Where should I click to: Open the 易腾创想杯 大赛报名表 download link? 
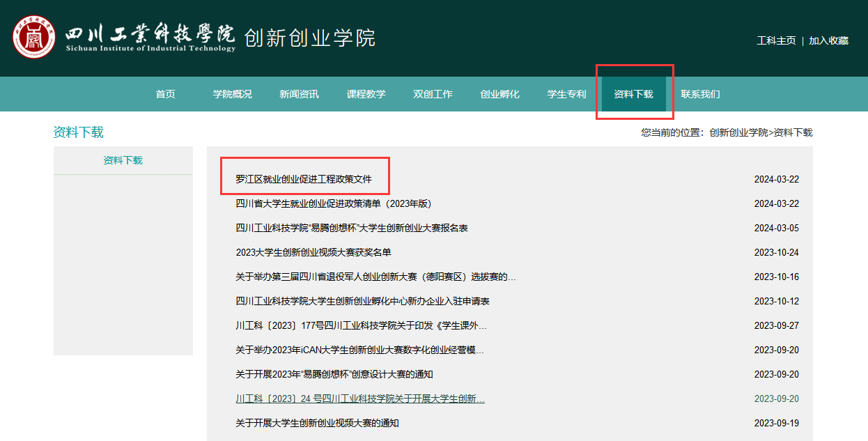coord(351,228)
